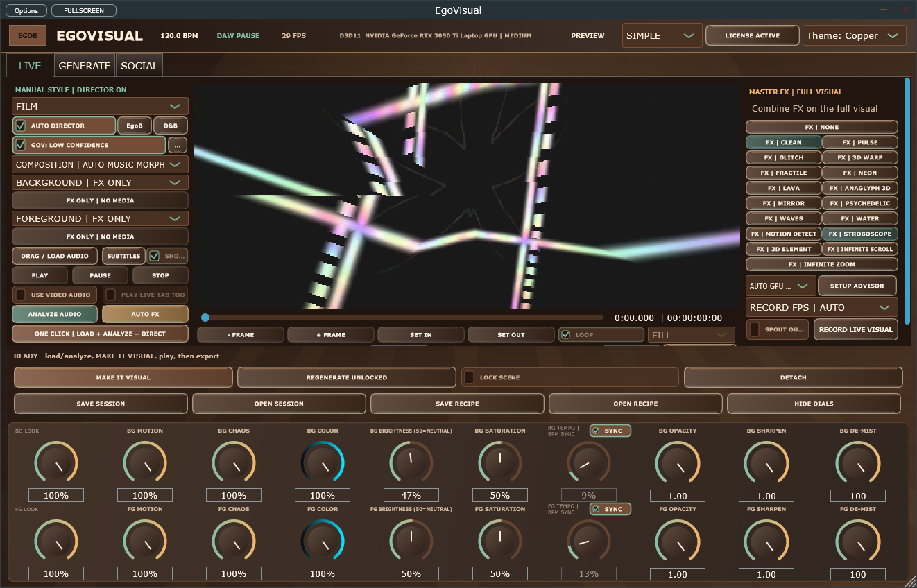917x588 pixels.
Task: Click the Make It Visual button
Action: 123,377
